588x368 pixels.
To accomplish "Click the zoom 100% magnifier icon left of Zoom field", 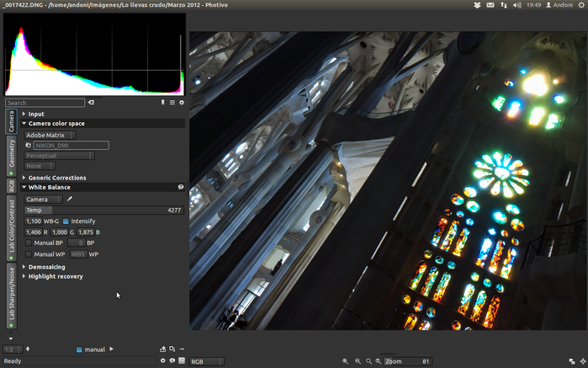I will pos(379,361).
